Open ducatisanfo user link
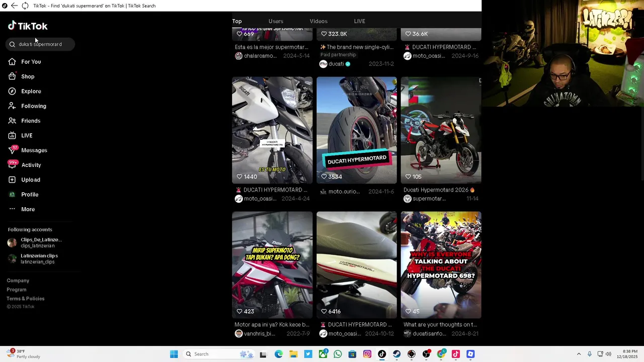 point(429,334)
